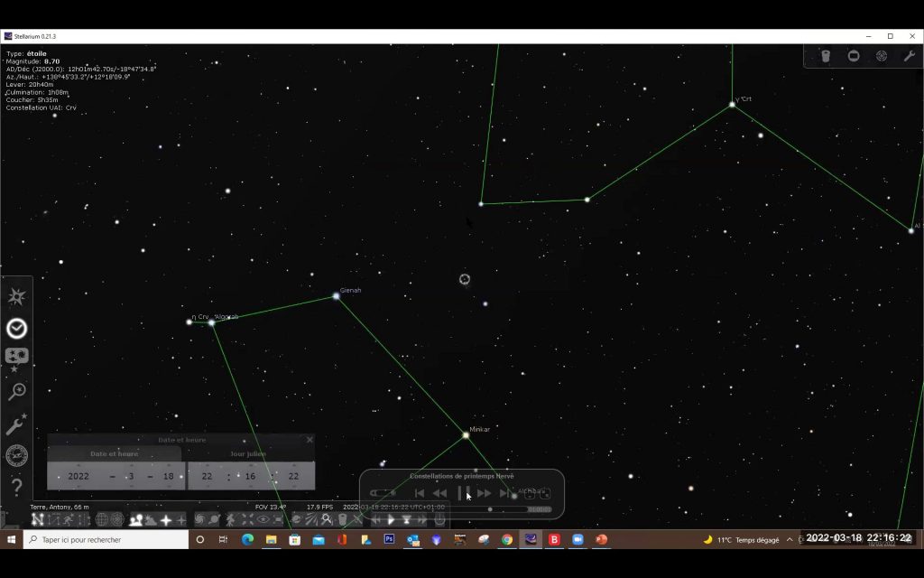Click 'FOV 13.4°' in status bar
This screenshot has height=578, width=924.
coord(271,507)
